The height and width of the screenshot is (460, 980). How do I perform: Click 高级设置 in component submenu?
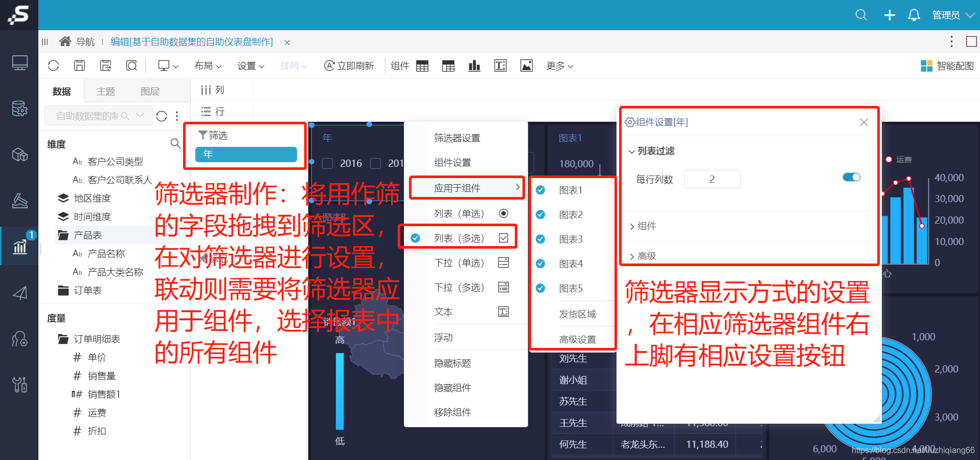pos(578,339)
